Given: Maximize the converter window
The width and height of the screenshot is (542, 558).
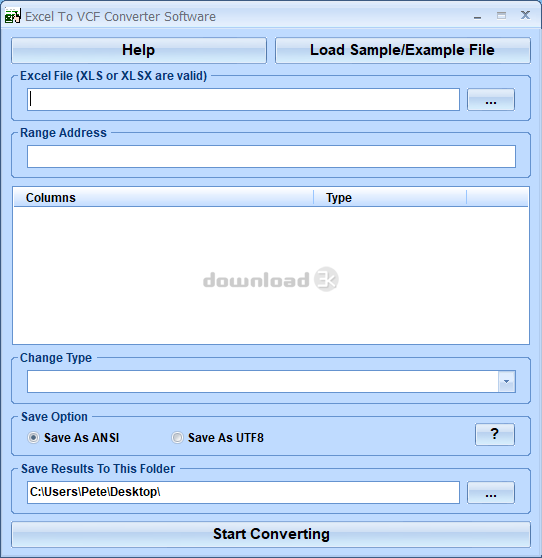Looking at the screenshot, I should 501,16.
